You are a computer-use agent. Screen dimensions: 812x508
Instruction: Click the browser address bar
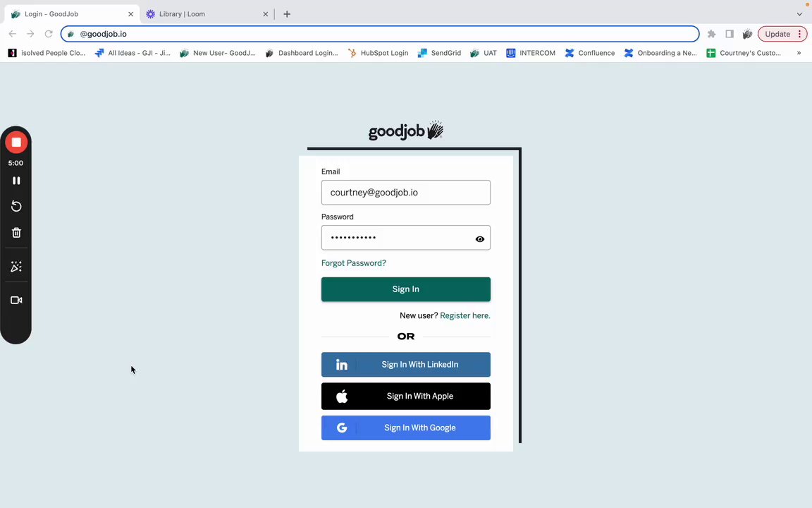(x=380, y=34)
